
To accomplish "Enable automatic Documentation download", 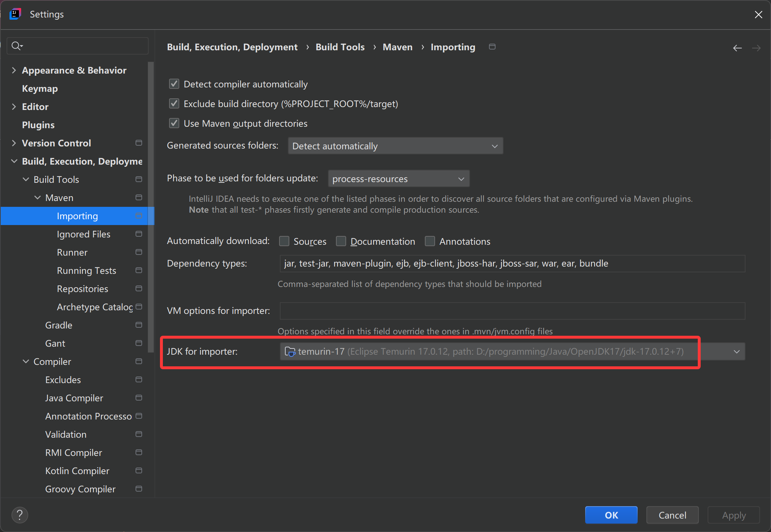I will point(341,241).
